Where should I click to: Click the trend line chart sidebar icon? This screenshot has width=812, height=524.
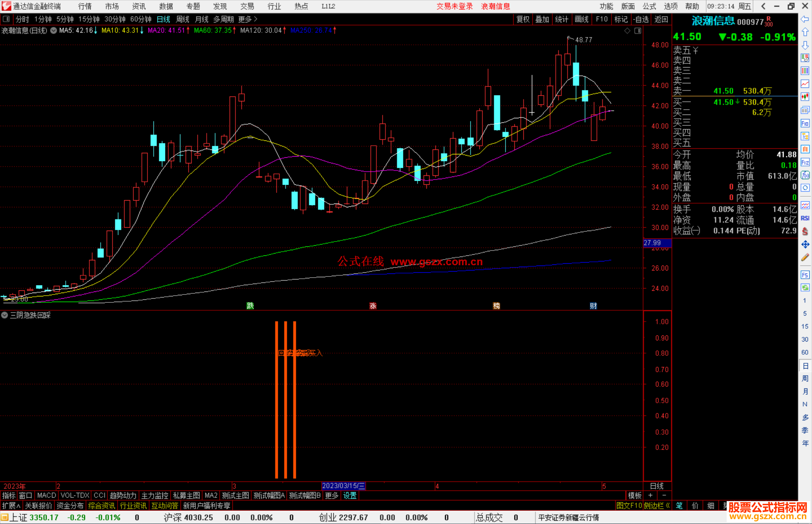[804, 84]
